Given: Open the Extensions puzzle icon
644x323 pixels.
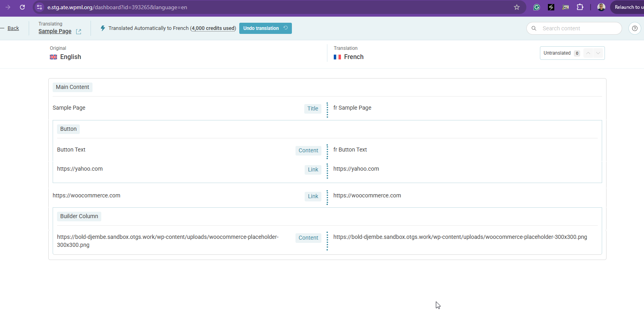Looking at the screenshot, I should click(x=580, y=7).
